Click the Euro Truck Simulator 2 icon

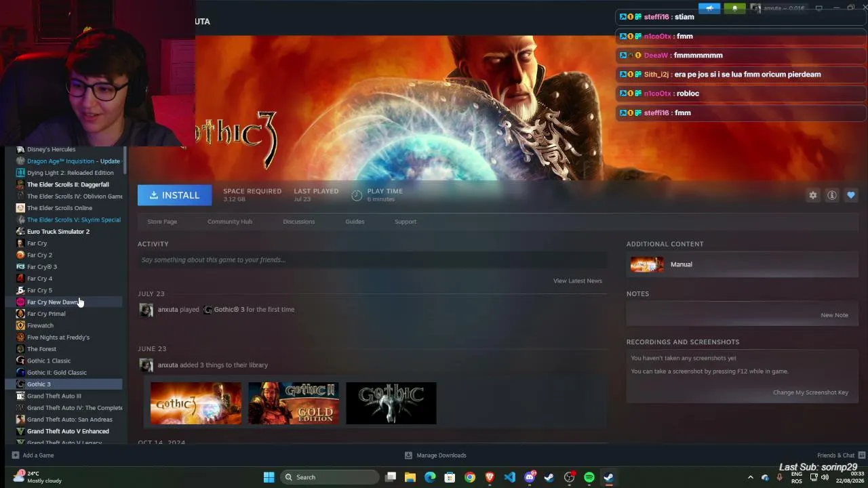[20, 232]
